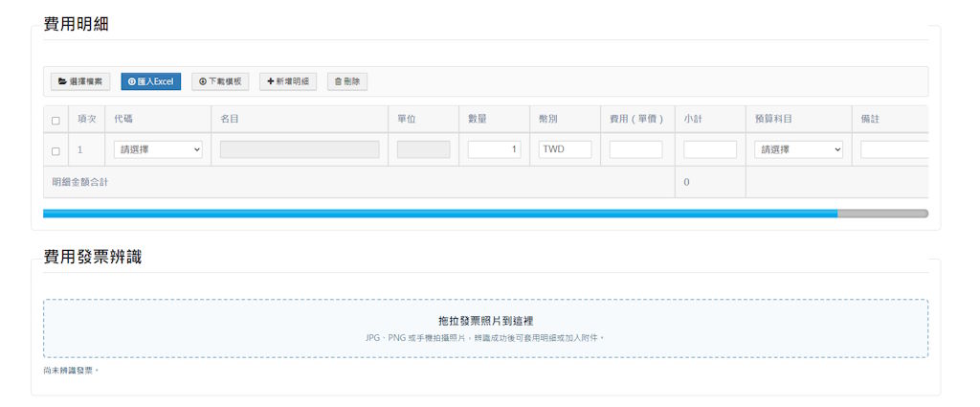980x407 pixels.
Task: Click the 數量 quantity field showing 1
Action: click(x=495, y=149)
